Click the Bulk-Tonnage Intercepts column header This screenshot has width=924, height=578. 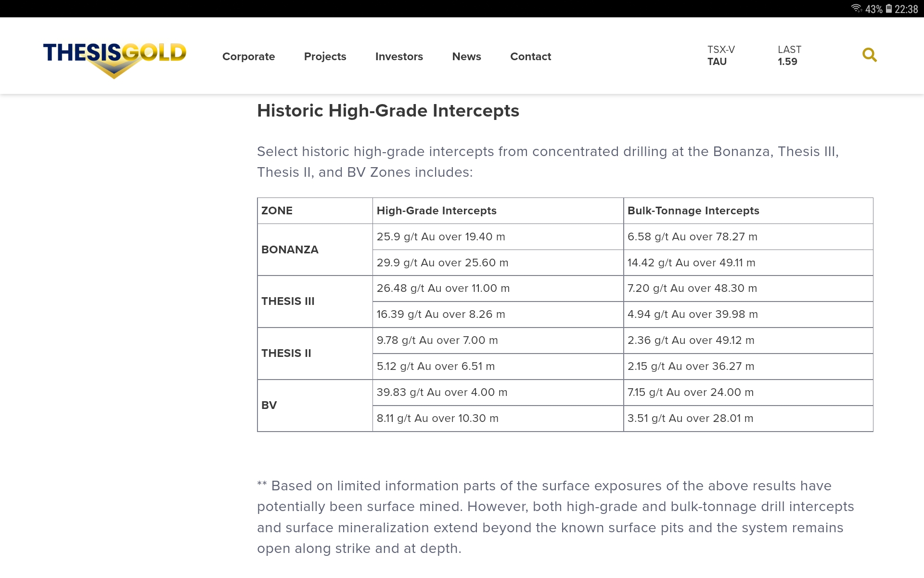click(693, 210)
